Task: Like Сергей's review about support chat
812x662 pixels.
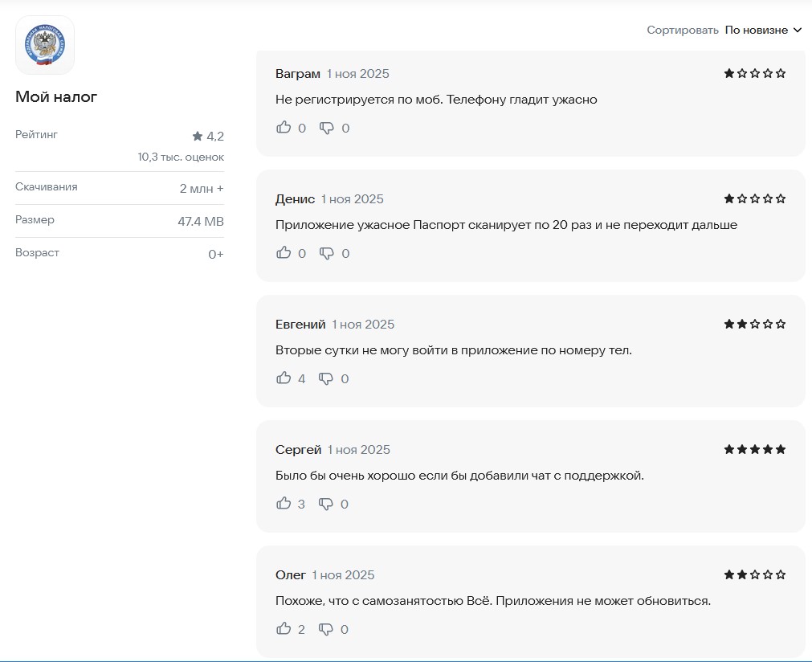Action: 284,504
